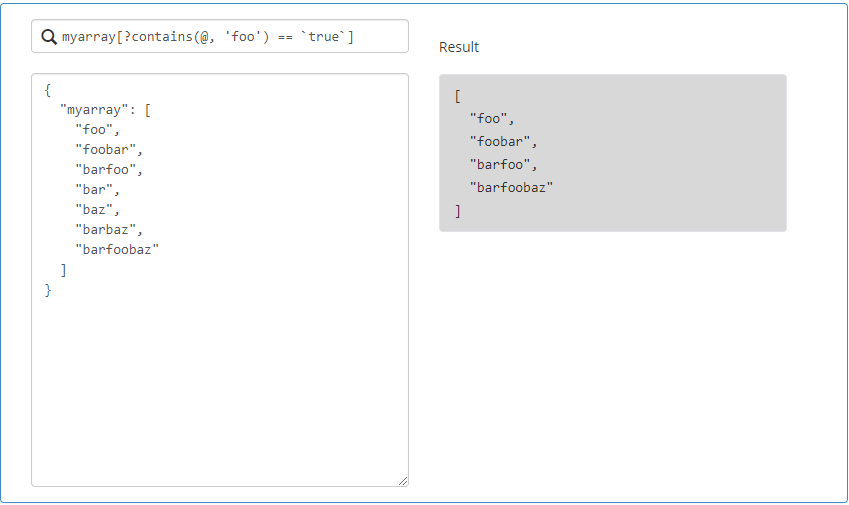Click the "baz" line in the JSON input
This screenshot has height=505, width=849.
coord(94,210)
